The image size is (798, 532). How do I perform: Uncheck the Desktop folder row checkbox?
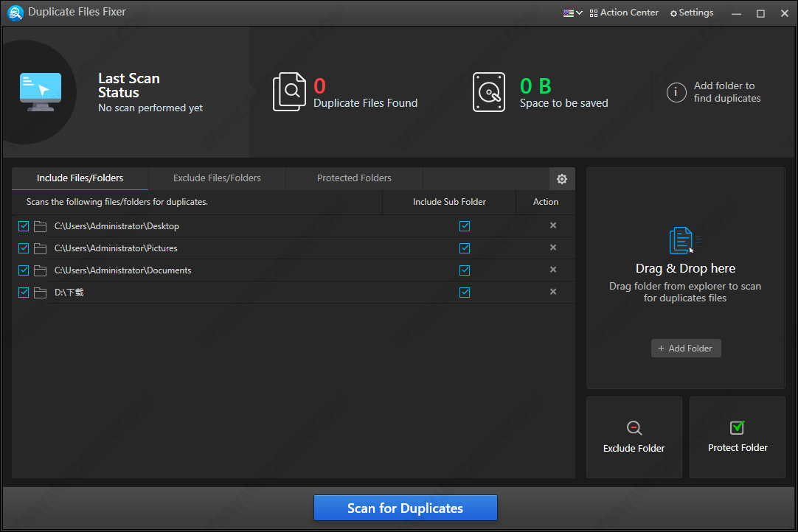[x=24, y=226]
